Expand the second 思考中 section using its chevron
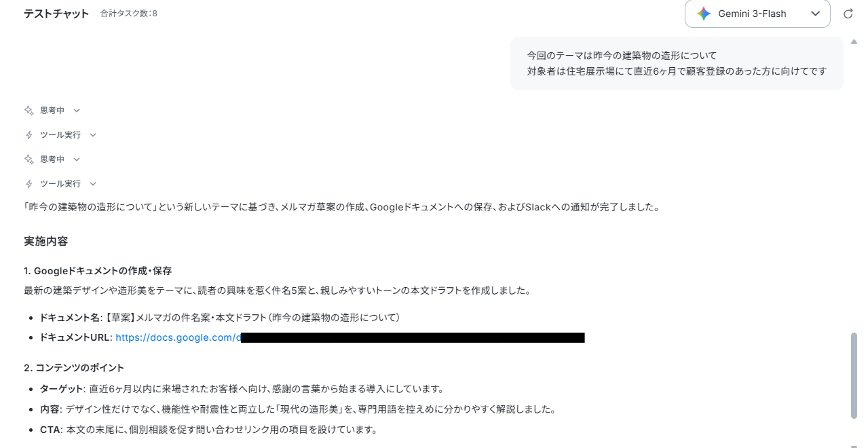Screen dimensions: 868x448 click(77, 159)
